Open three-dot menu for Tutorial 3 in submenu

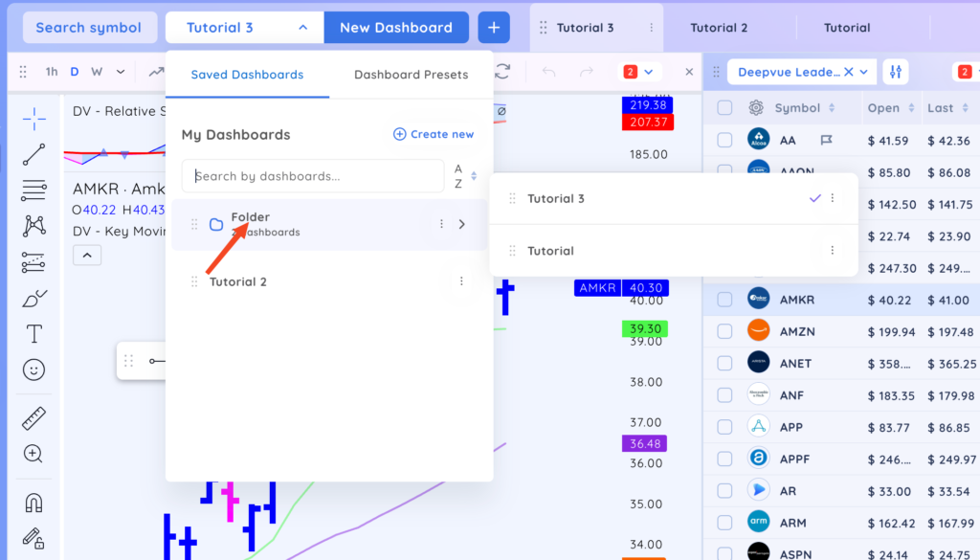(832, 198)
